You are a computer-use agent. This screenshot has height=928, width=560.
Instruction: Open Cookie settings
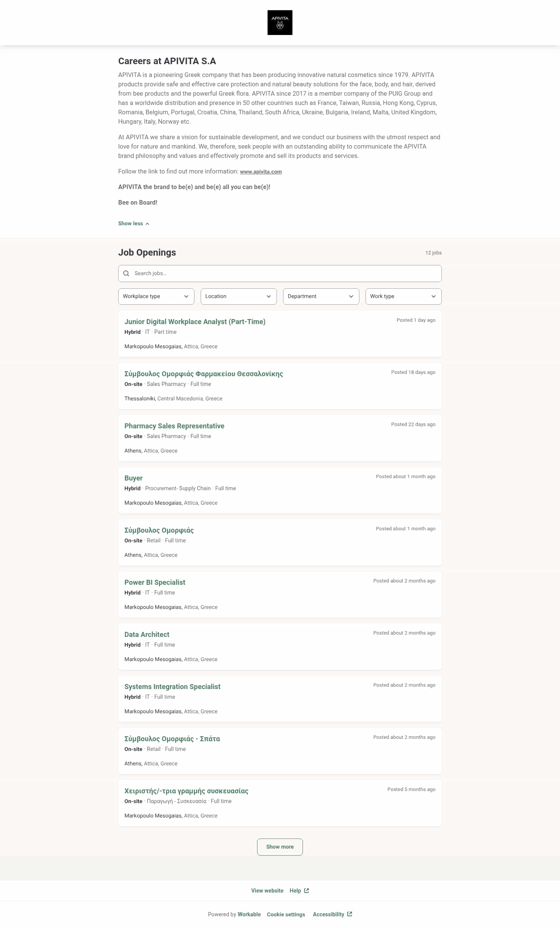286,914
